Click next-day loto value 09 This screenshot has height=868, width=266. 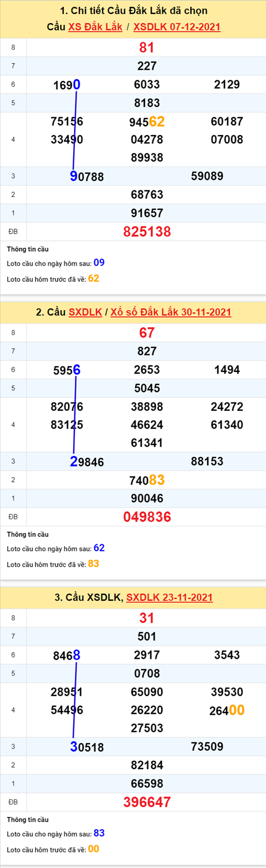[99, 262]
